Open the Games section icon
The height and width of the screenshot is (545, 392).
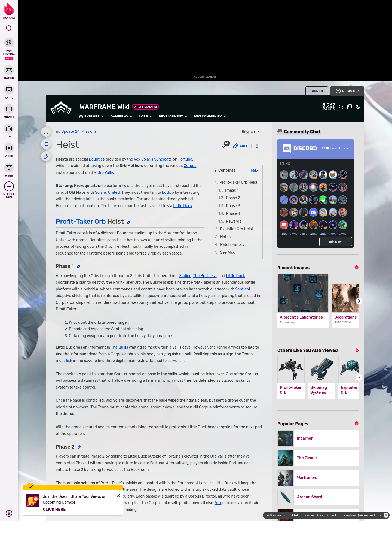[9, 70]
